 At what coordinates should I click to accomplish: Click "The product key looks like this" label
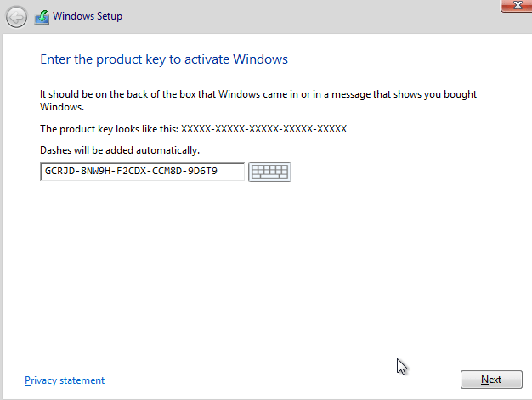click(x=109, y=129)
